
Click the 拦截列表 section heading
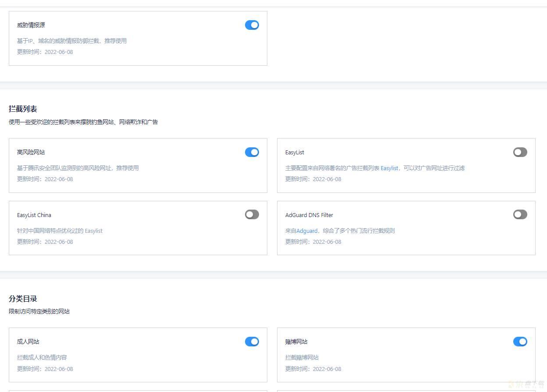(23, 109)
